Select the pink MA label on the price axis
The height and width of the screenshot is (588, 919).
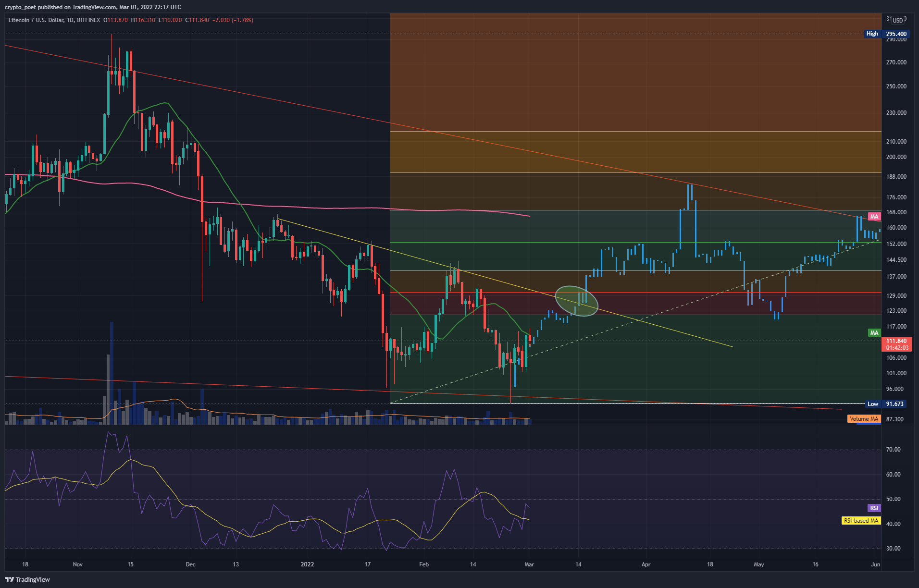[874, 217]
